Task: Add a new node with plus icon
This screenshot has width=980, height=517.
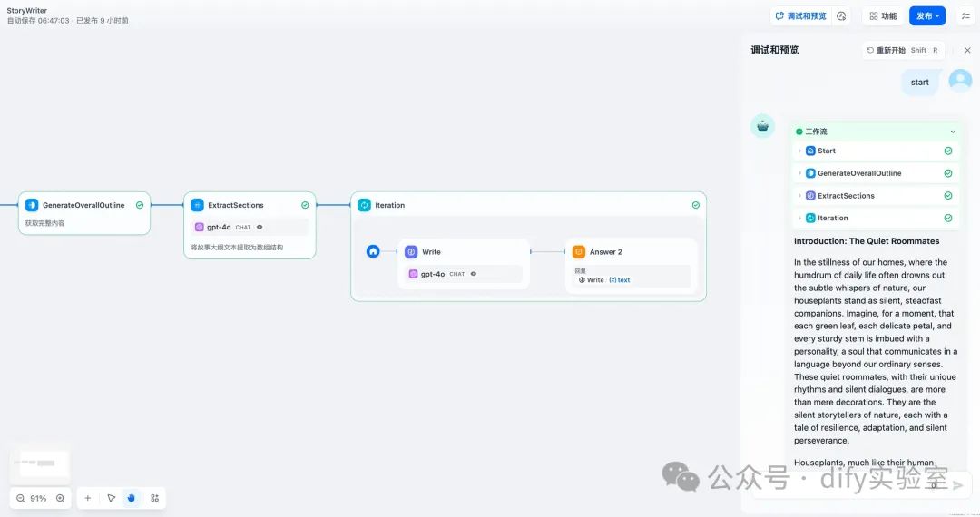Action: click(88, 498)
